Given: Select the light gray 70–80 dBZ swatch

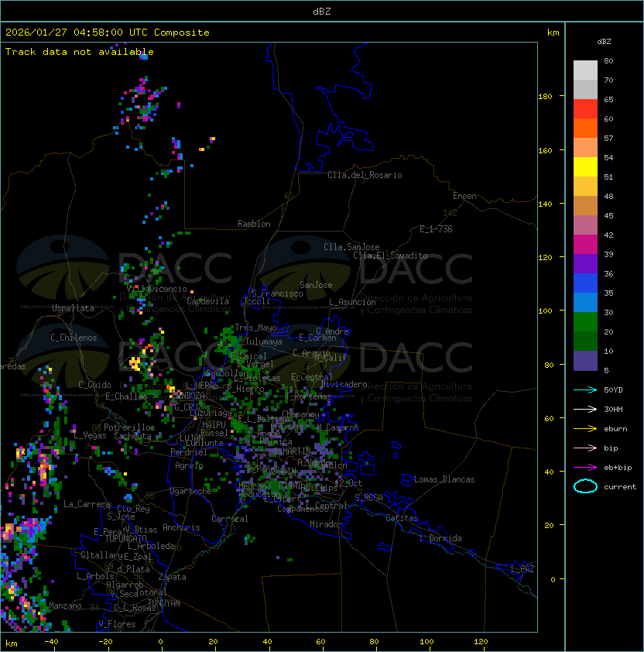Looking at the screenshot, I should [585, 70].
